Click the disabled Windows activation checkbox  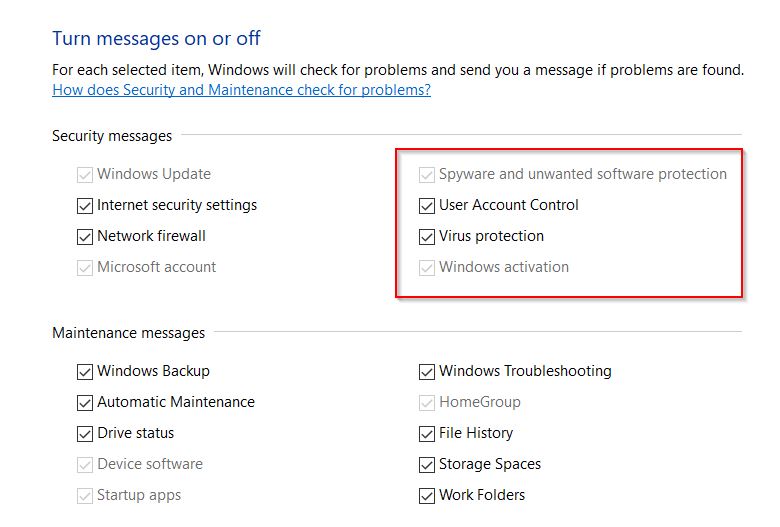[x=427, y=268]
